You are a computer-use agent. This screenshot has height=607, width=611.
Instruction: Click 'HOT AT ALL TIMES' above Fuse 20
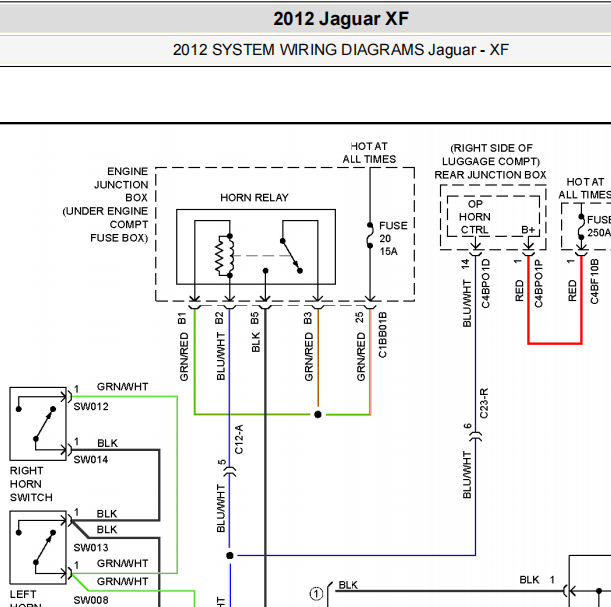(x=369, y=153)
